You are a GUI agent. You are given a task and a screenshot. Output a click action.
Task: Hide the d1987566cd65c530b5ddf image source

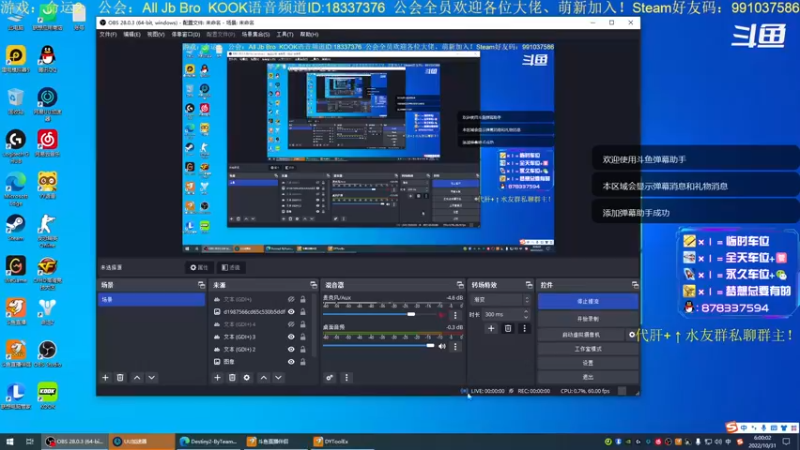(x=291, y=312)
